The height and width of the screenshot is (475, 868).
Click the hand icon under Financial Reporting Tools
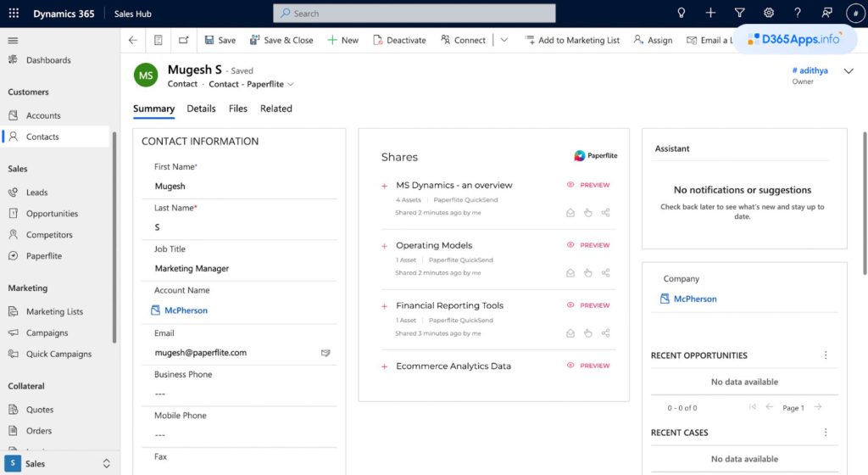pyautogui.click(x=588, y=333)
